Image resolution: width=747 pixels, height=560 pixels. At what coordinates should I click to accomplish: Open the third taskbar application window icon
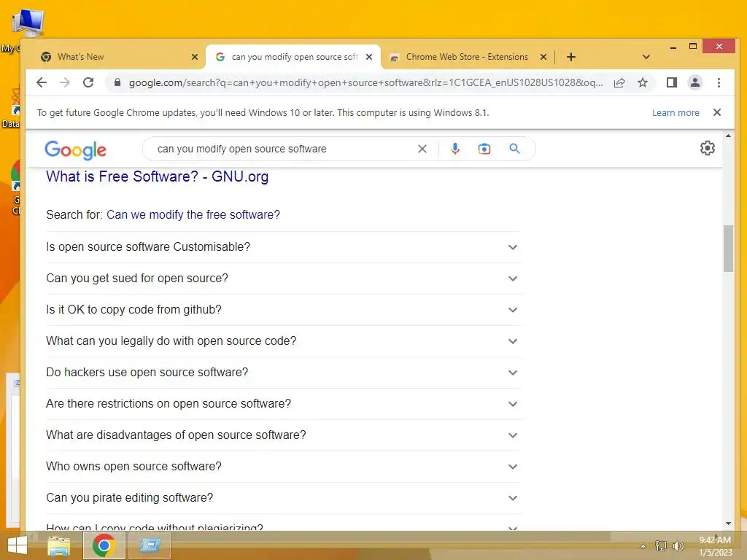click(150, 545)
